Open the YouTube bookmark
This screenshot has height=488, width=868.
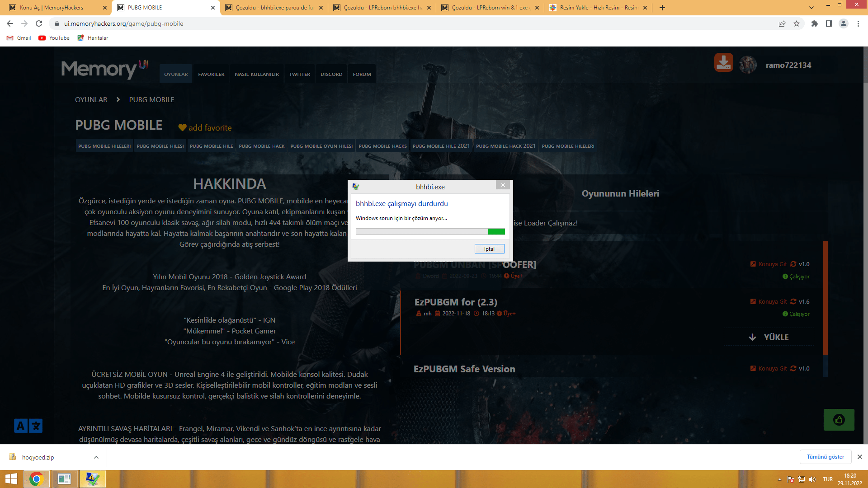pos(54,38)
